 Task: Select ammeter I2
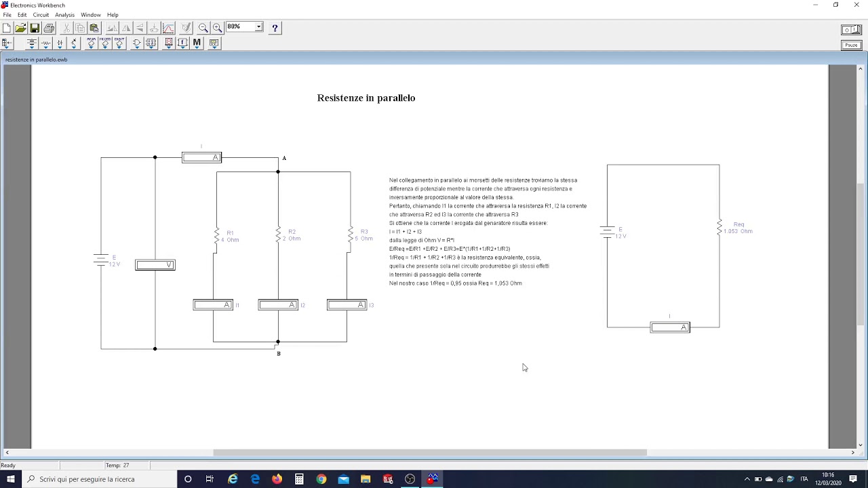click(278, 305)
